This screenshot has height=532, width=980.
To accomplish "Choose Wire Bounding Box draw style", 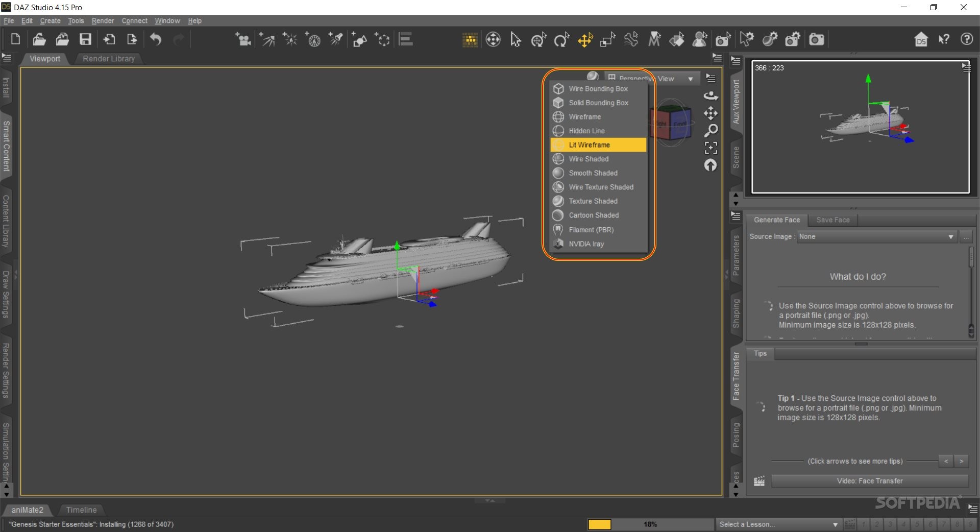I will [598, 89].
